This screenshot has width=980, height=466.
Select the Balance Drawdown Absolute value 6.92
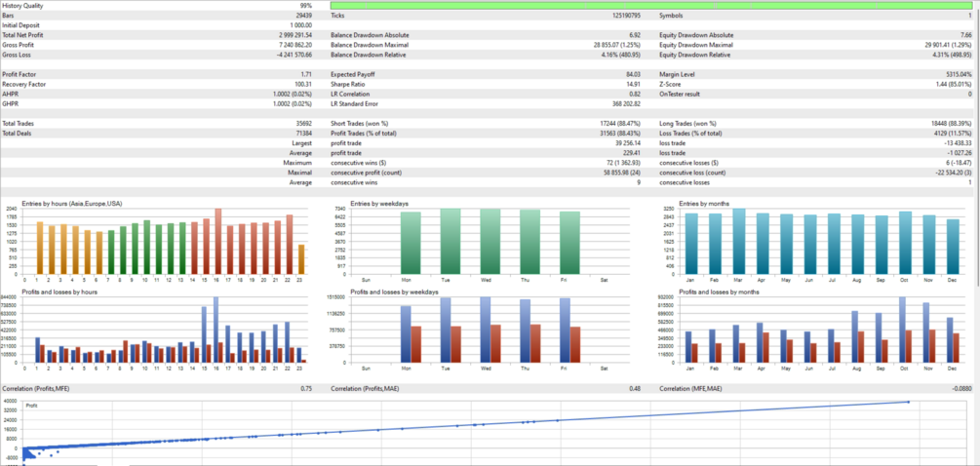pyautogui.click(x=635, y=35)
